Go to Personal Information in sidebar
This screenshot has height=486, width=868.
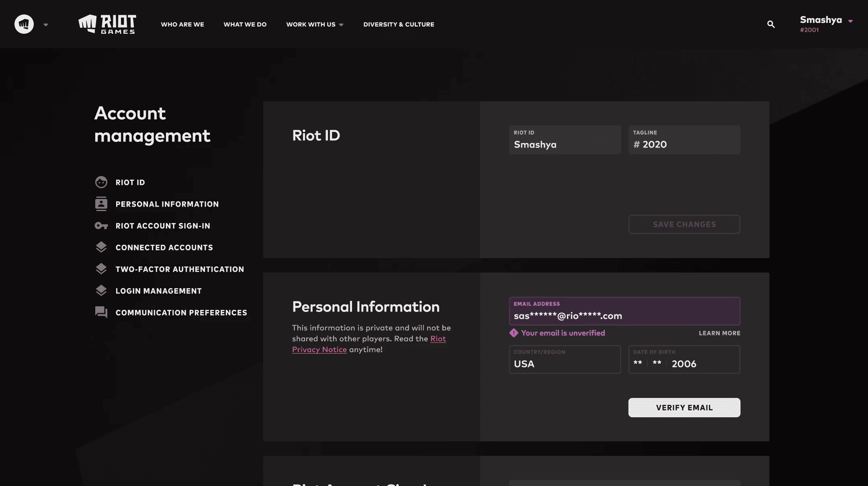pyautogui.click(x=167, y=204)
